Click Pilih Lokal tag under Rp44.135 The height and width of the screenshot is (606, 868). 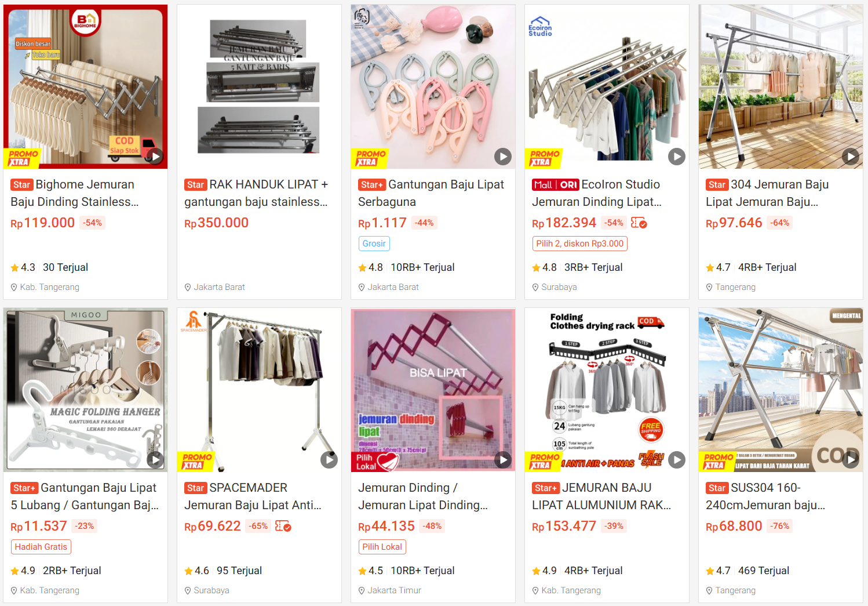(x=382, y=547)
